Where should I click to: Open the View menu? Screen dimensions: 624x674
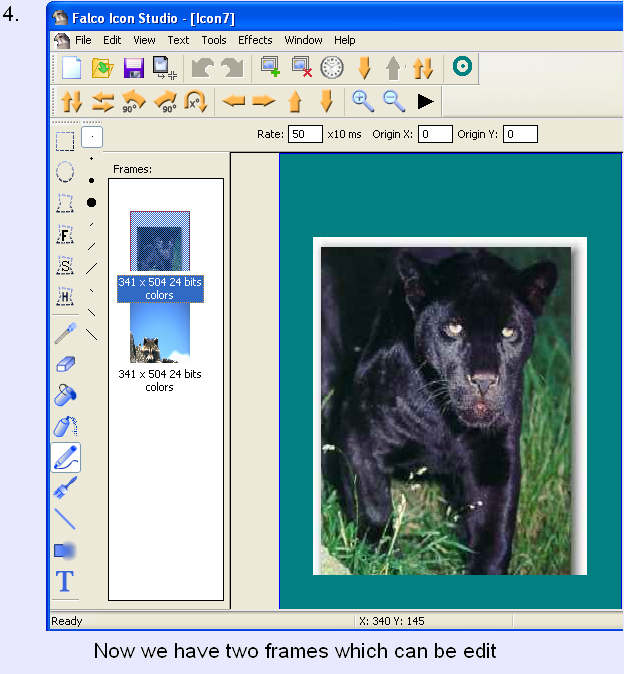[x=144, y=40]
